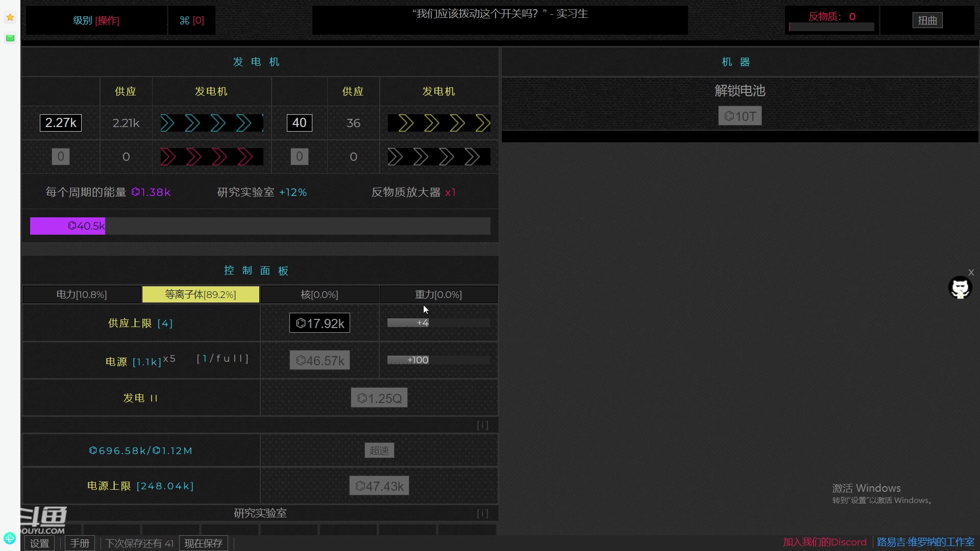This screenshot has width=980, height=551.
Task: Click the 研究实验室 +12% text
Action: click(262, 192)
